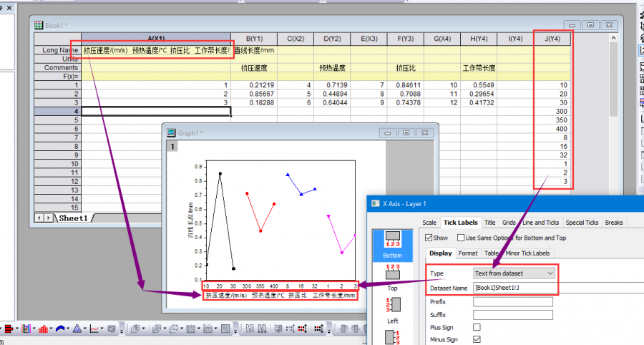
Task: Click the shield-shaped mask icon
Action: click(x=278, y=329)
